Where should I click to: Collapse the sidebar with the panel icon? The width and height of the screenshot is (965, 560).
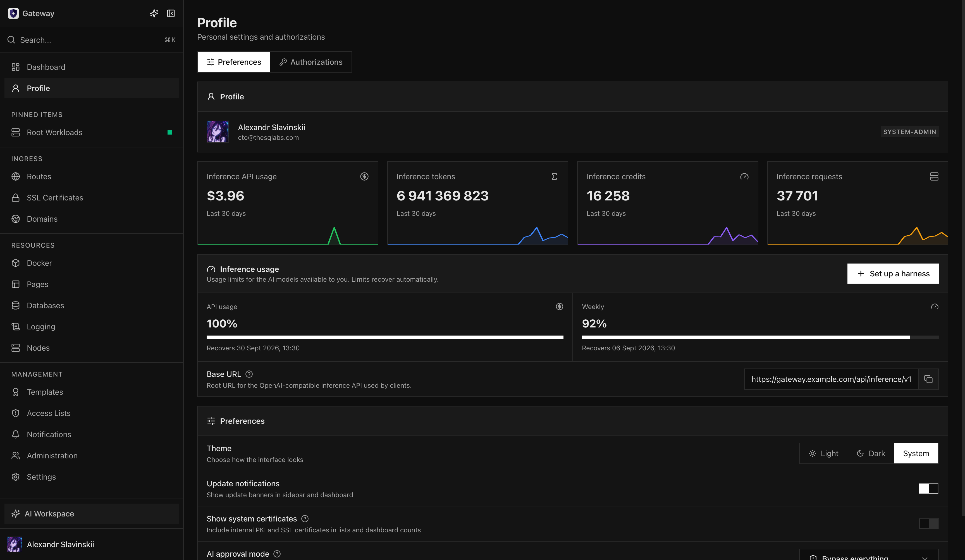click(171, 13)
